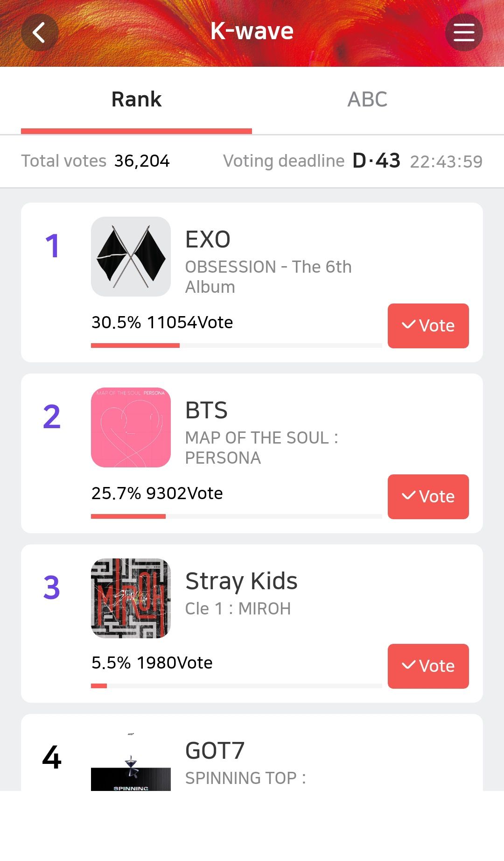Click EXO's vote progress bar

click(236, 346)
